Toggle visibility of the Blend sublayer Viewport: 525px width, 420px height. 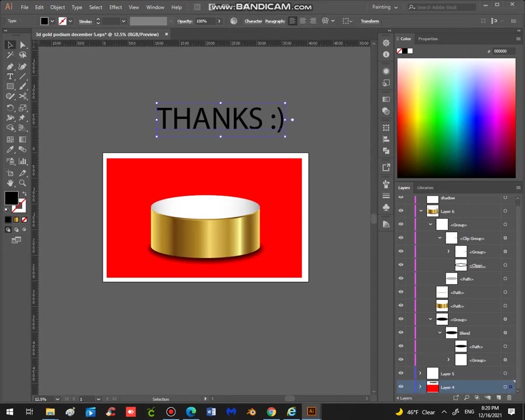tap(401, 332)
